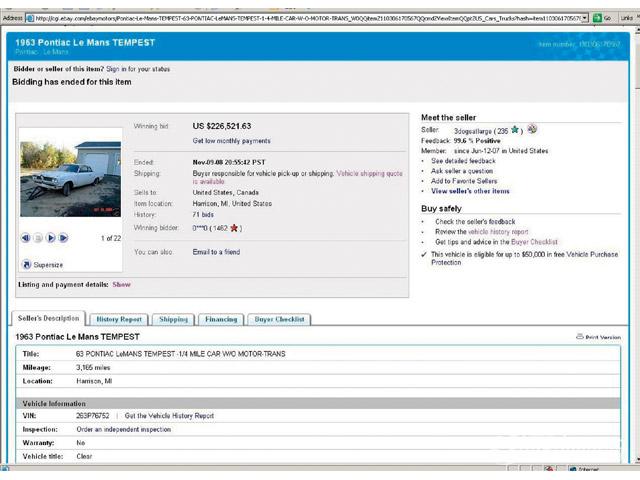Click the Print Version printer icon

coord(580,337)
